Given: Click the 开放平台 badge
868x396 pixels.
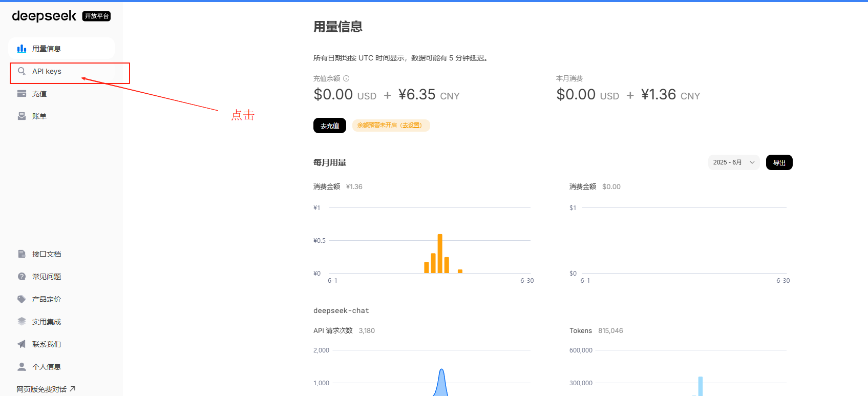Looking at the screenshot, I should pos(96,16).
